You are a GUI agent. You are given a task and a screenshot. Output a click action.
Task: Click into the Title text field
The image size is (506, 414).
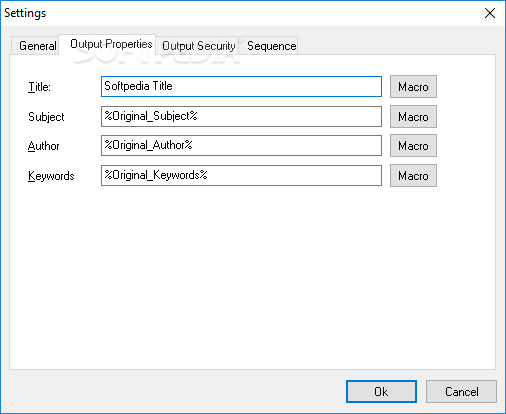pyautogui.click(x=241, y=87)
